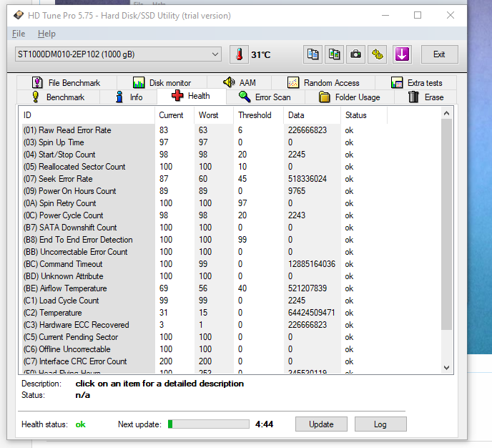Viewport: 492px width, 448px height.
Task: Click the Status column header
Action: [364, 115]
